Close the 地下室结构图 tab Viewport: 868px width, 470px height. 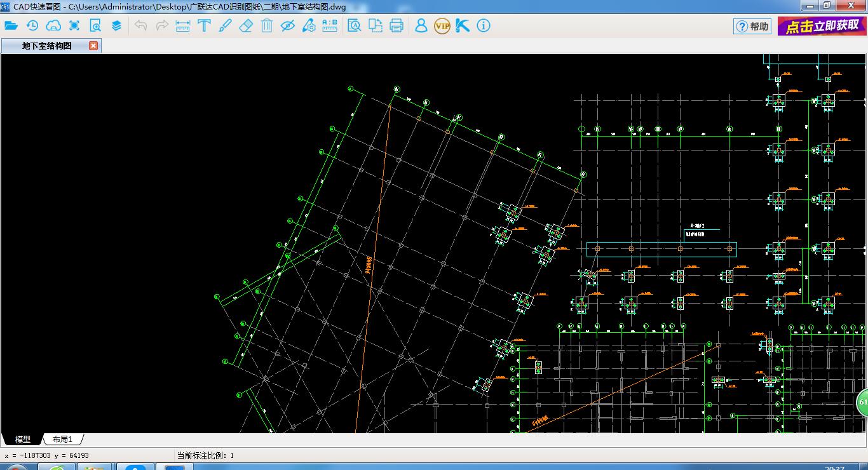pyautogui.click(x=93, y=46)
